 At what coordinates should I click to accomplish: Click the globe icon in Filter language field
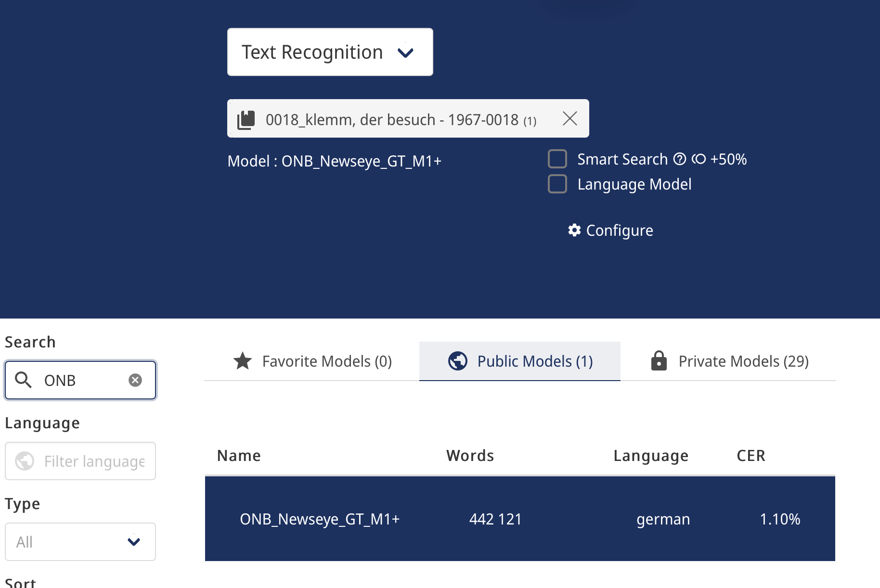click(25, 461)
